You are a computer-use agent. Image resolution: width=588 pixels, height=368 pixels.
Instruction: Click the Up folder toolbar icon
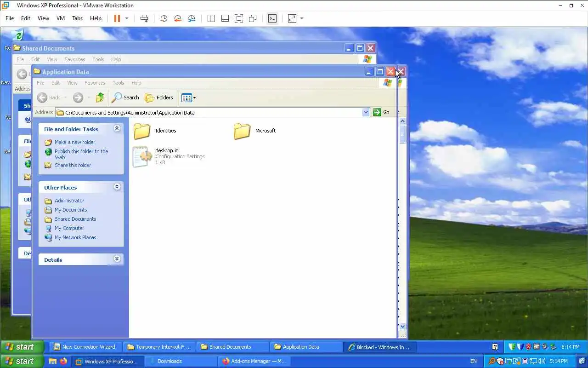click(x=100, y=98)
